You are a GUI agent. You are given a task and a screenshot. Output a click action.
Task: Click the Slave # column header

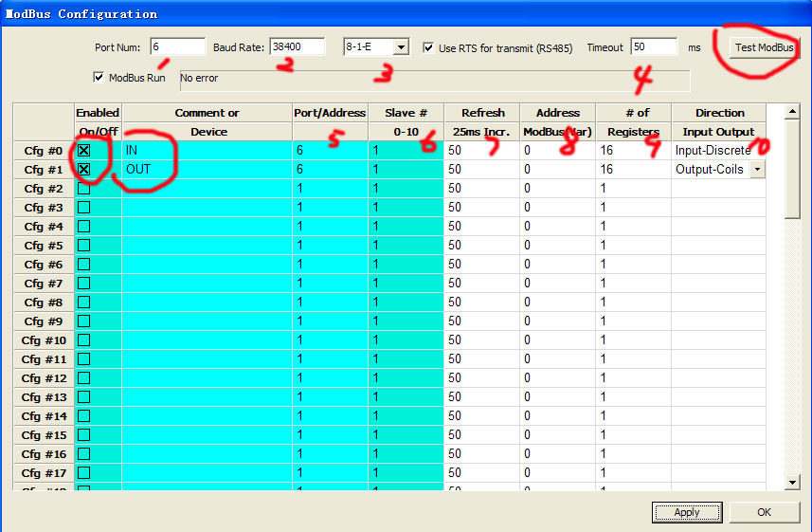406,121
